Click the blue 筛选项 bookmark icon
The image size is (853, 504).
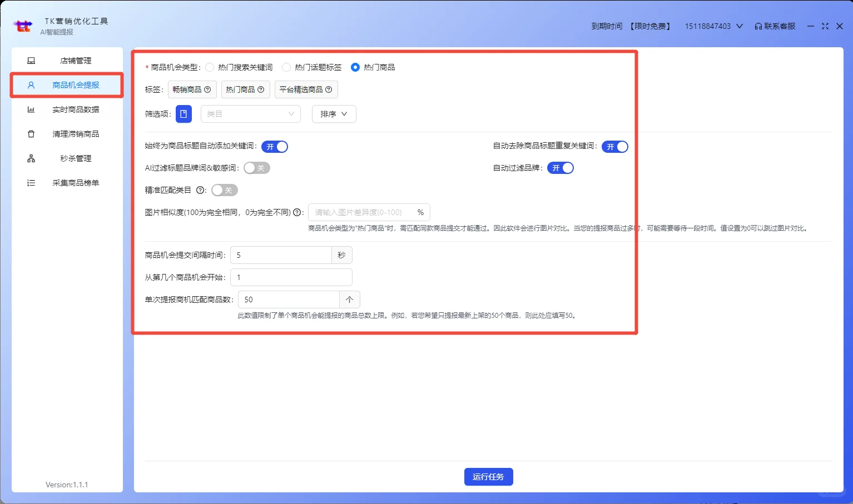click(x=184, y=114)
